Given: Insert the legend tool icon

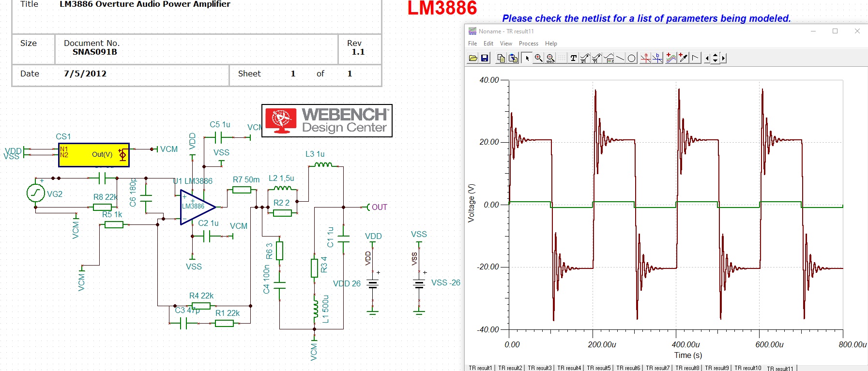Looking at the screenshot, I should pyautogui.click(x=609, y=58).
